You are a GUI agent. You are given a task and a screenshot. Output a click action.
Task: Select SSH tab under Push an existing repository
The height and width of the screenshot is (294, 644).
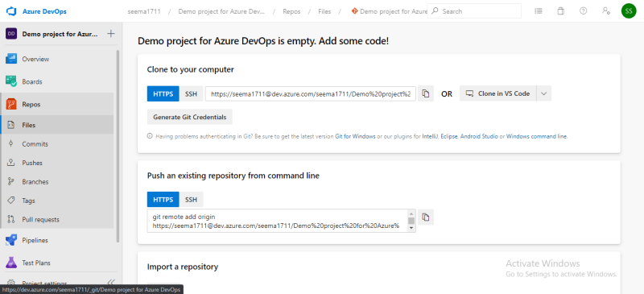(191, 200)
